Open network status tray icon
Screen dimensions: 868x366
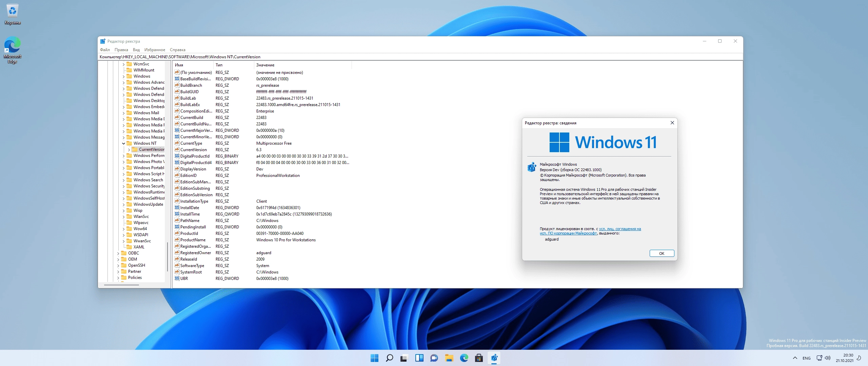(x=819, y=358)
